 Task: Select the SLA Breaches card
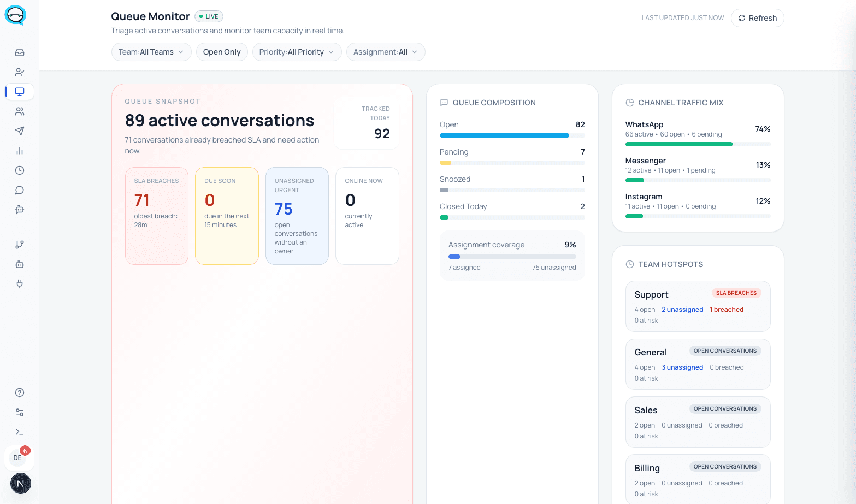point(157,216)
